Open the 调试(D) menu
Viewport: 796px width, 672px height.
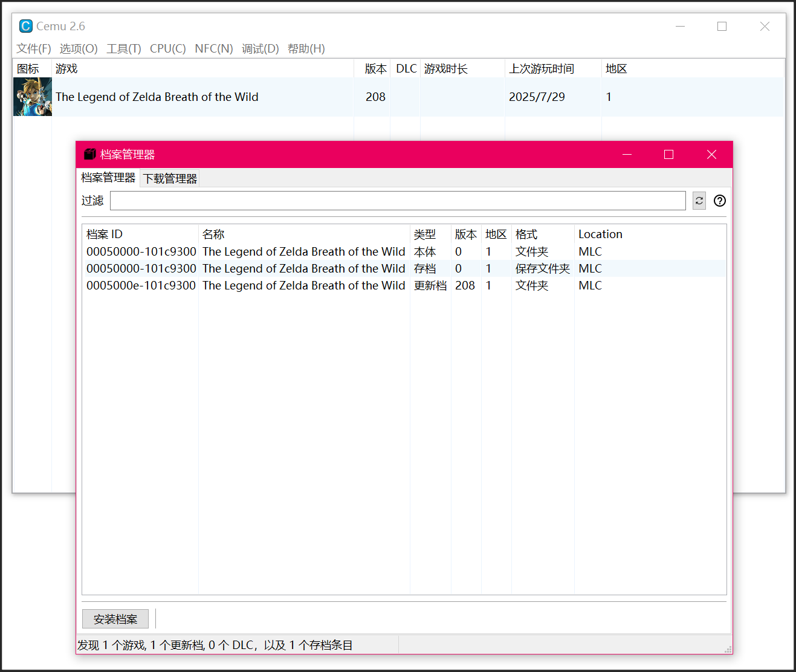(260, 48)
